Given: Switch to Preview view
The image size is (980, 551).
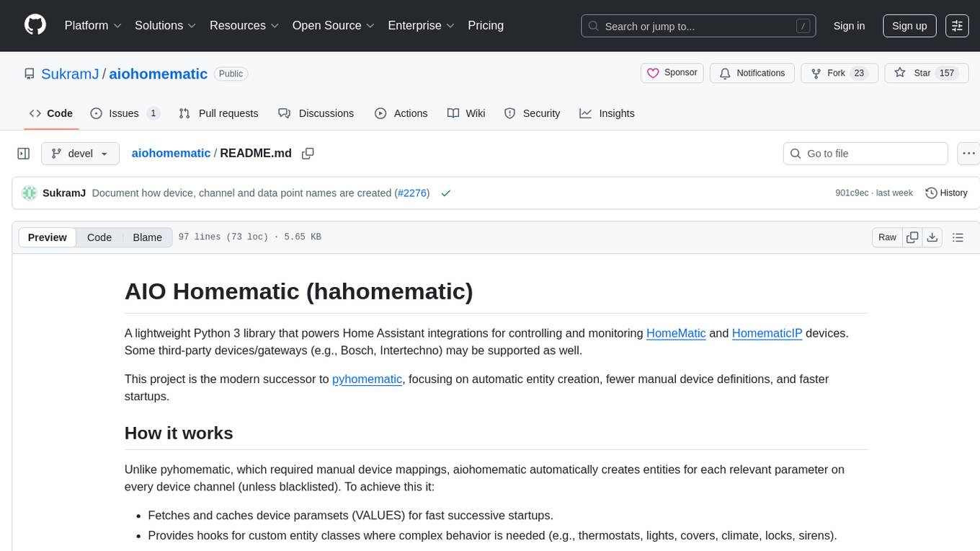Looking at the screenshot, I should pyautogui.click(x=48, y=237).
